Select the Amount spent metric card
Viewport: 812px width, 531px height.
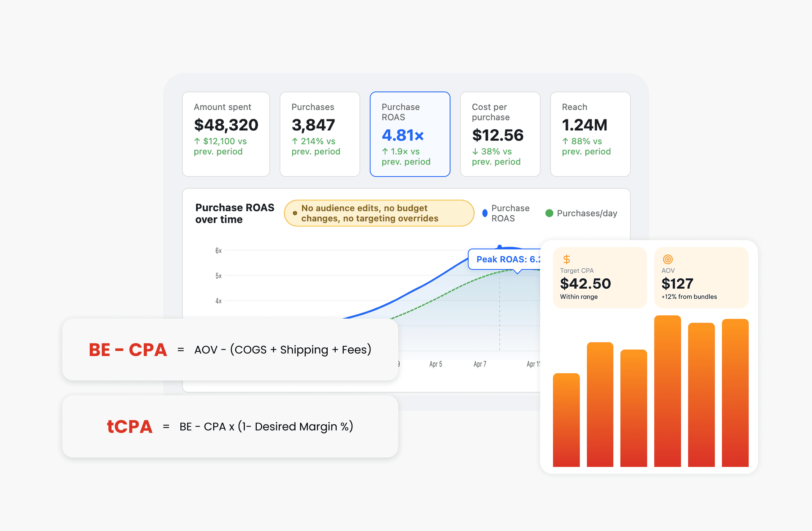[226, 134]
